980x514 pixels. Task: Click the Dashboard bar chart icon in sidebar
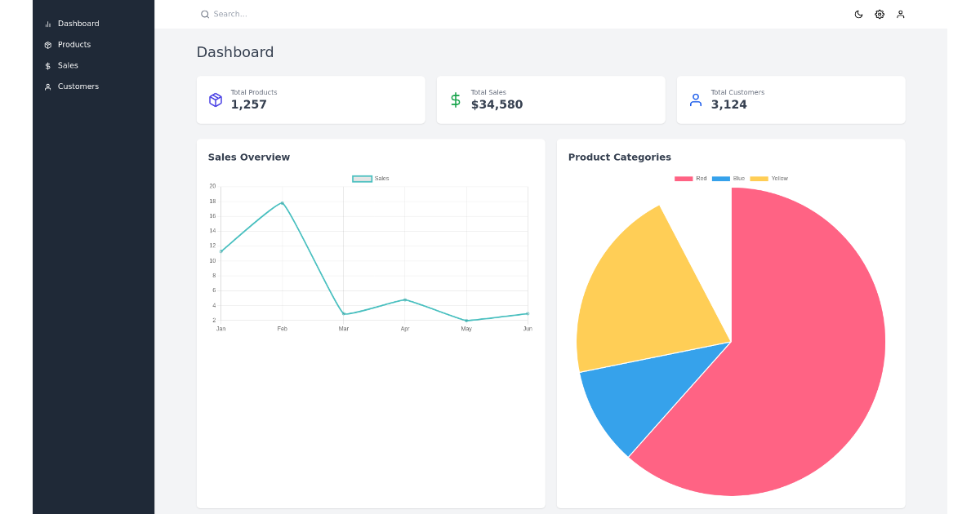point(48,23)
